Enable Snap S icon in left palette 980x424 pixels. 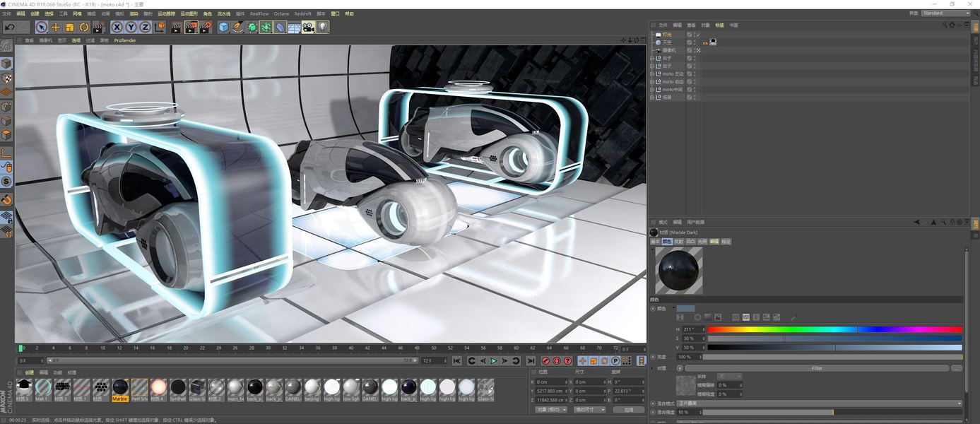(x=6, y=182)
